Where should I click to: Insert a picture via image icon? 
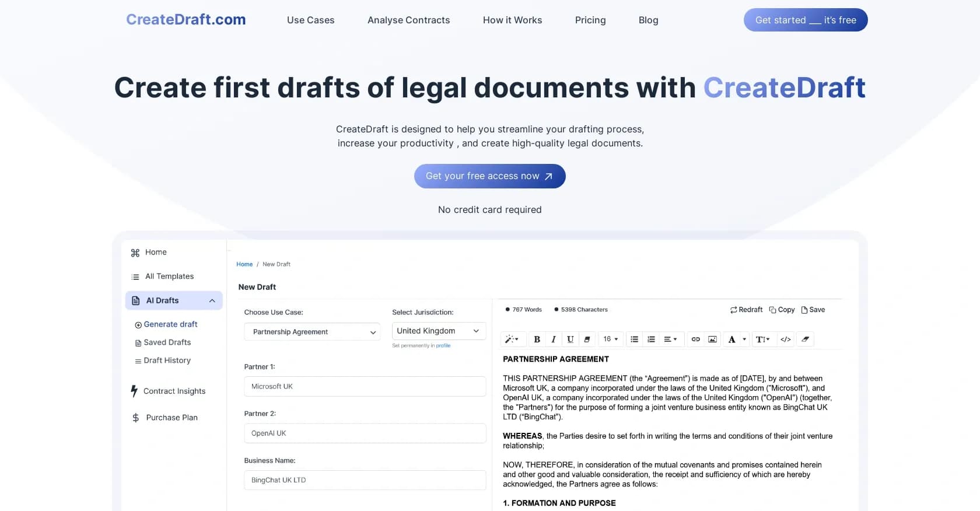tap(712, 339)
